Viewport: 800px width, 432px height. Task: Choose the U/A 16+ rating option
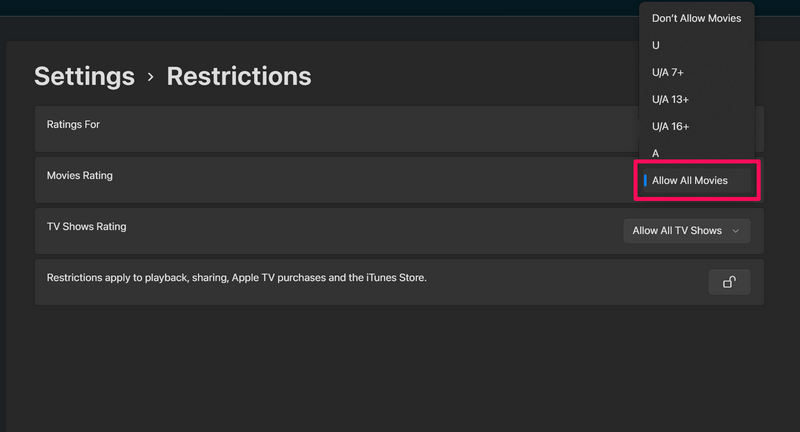click(670, 126)
